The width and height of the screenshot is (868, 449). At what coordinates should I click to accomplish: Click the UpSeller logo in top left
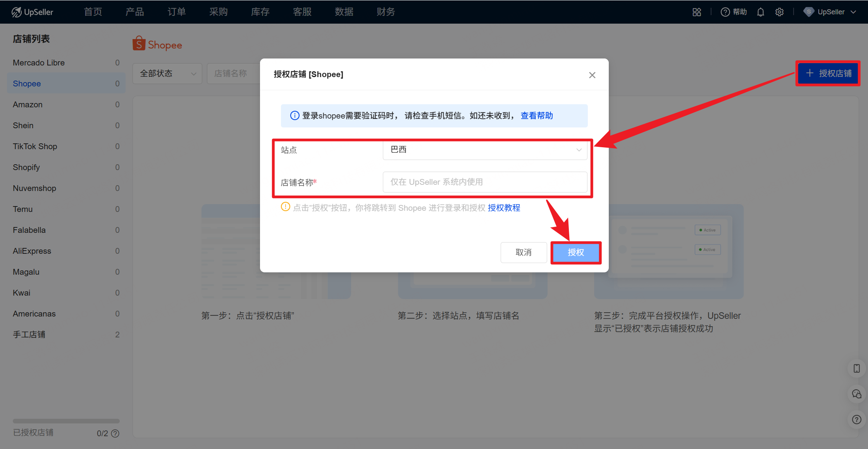coord(33,12)
